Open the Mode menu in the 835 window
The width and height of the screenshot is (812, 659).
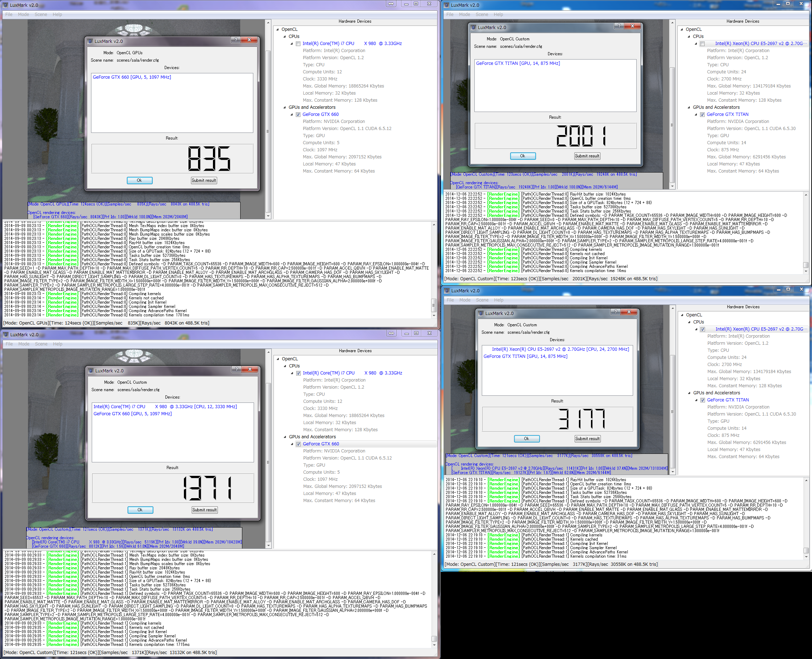[x=23, y=15]
